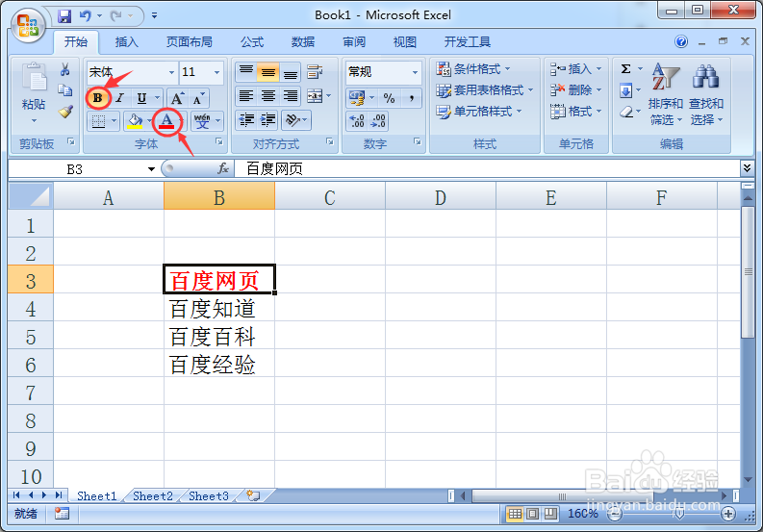The image size is (763, 532).
Task: Activate the Format Painter brush
Action: coord(65,112)
